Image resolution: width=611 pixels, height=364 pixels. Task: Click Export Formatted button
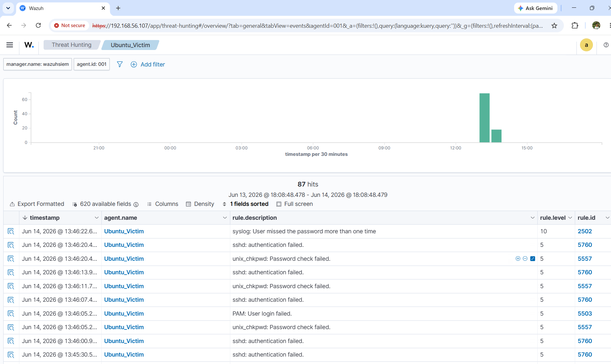click(x=37, y=204)
